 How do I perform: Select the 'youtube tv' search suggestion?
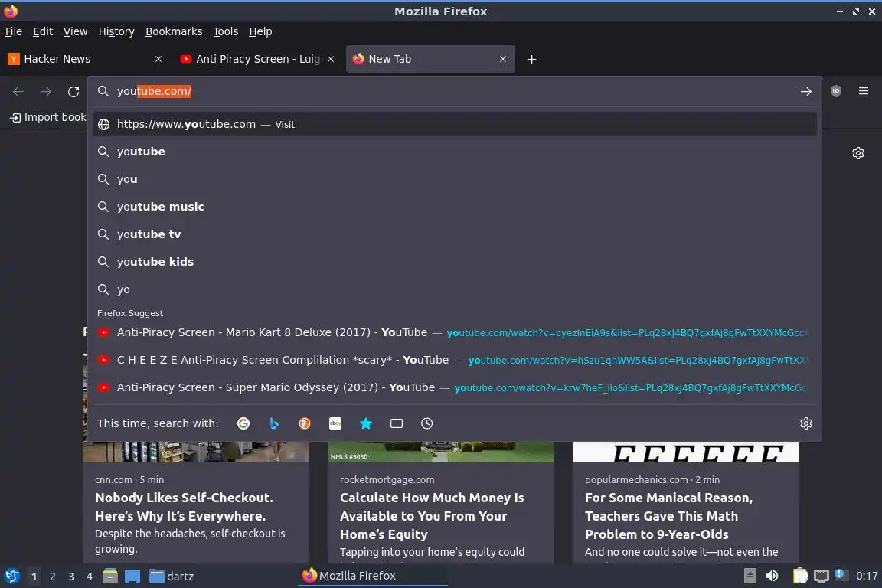point(455,234)
